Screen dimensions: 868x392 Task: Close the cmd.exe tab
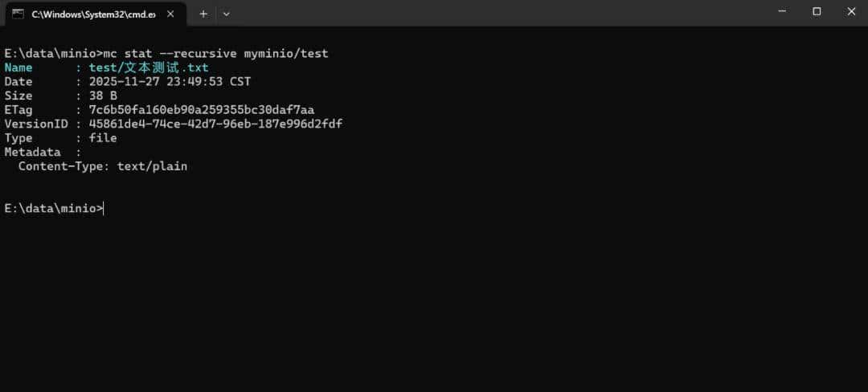click(170, 14)
